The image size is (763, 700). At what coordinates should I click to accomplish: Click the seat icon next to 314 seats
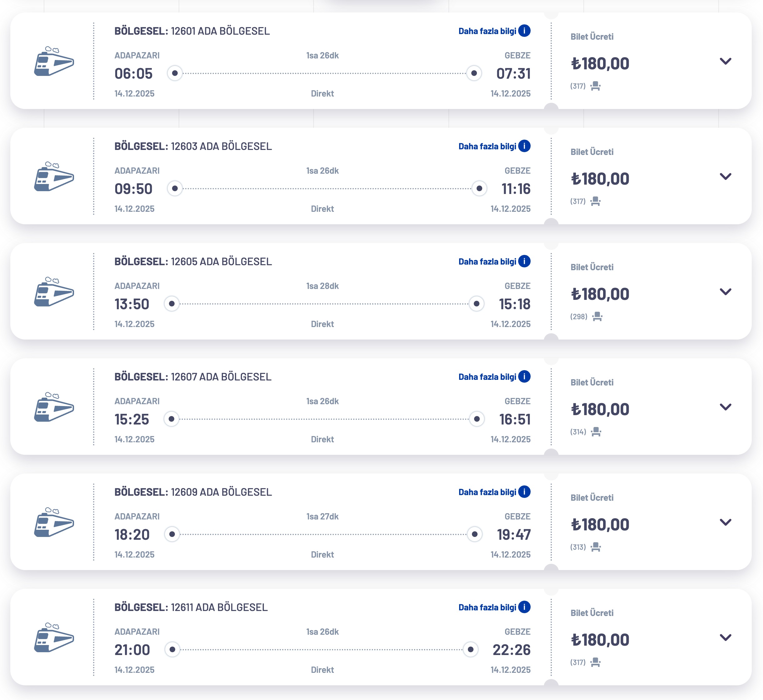point(596,432)
